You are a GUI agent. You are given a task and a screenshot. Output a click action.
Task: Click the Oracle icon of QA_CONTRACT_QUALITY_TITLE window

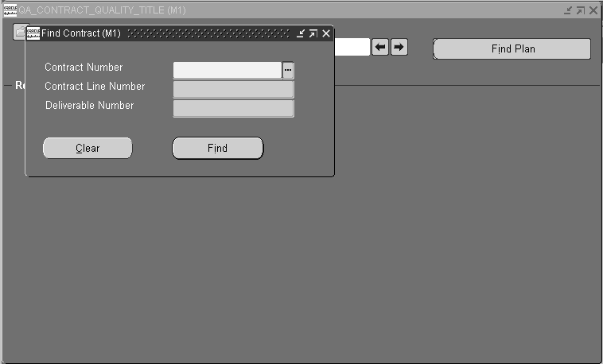pyautogui.click(x=10, y=10)
